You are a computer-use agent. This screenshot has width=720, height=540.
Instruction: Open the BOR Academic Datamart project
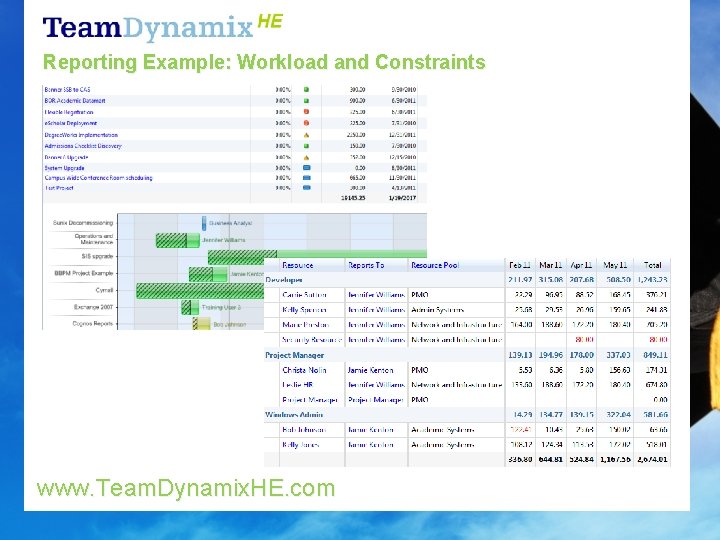pyautogui.click(x=75, y=101)
